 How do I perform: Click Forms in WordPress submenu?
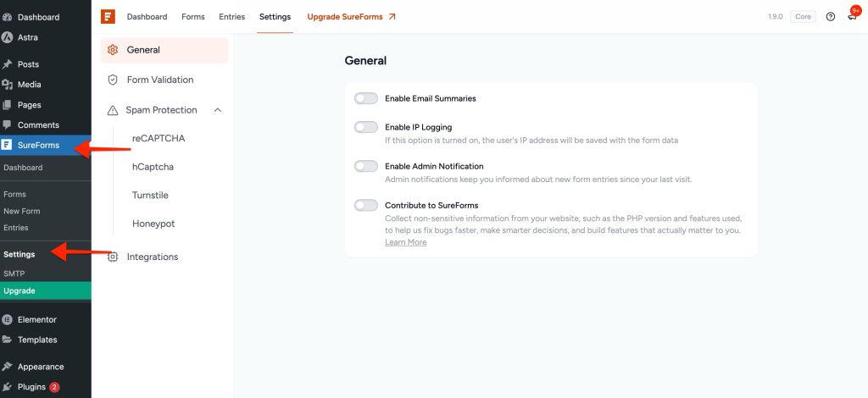tap(14, 194)
